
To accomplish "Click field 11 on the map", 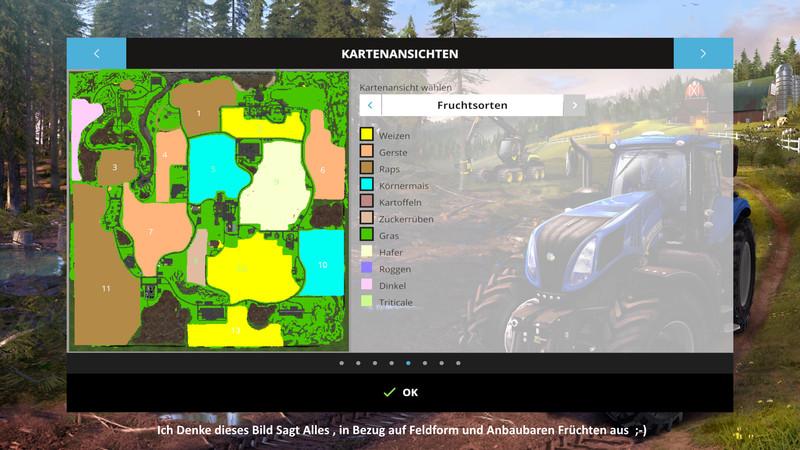I will (x=105, y=288).
